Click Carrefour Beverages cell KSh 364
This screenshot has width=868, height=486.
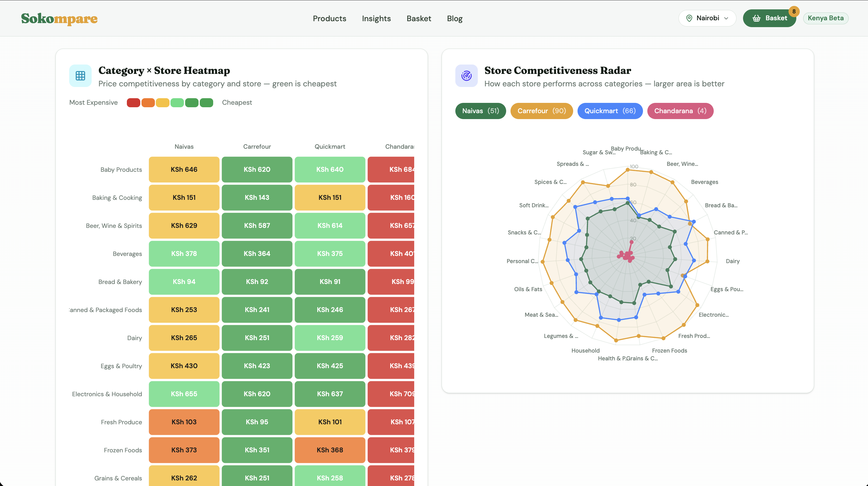(257, 254)
